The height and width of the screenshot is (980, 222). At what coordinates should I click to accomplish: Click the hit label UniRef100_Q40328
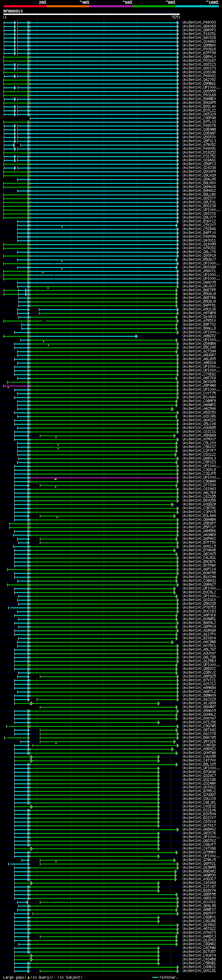pyautogui.click(x=199, y=38)
